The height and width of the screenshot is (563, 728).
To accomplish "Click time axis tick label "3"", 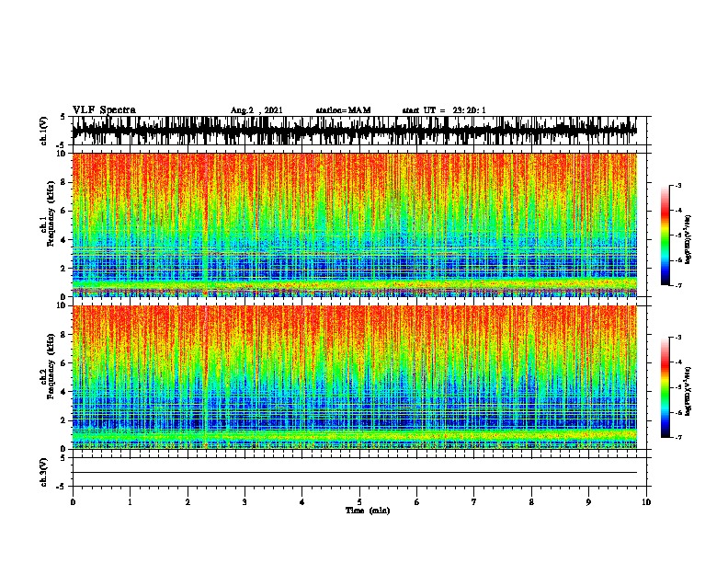I will pyautogui.click(x=245, y=502).
